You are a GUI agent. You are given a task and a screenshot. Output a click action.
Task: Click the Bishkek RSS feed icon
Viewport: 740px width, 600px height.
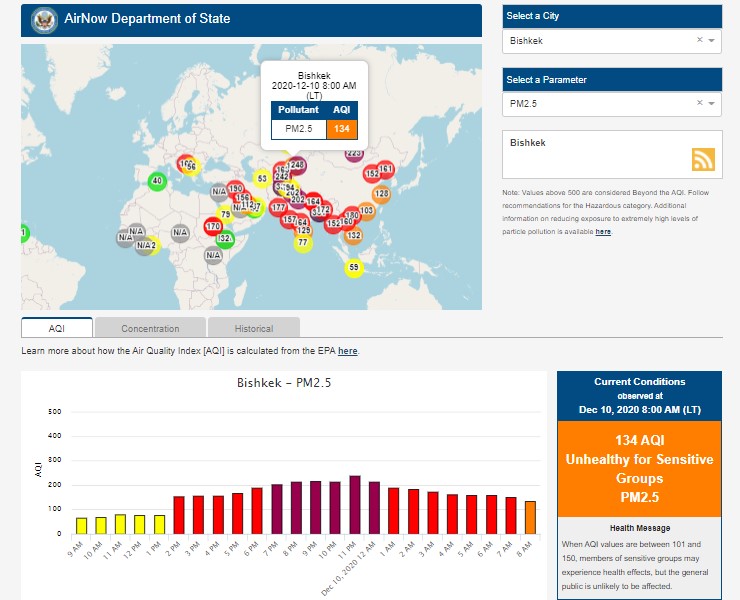[x=704, y=159]
